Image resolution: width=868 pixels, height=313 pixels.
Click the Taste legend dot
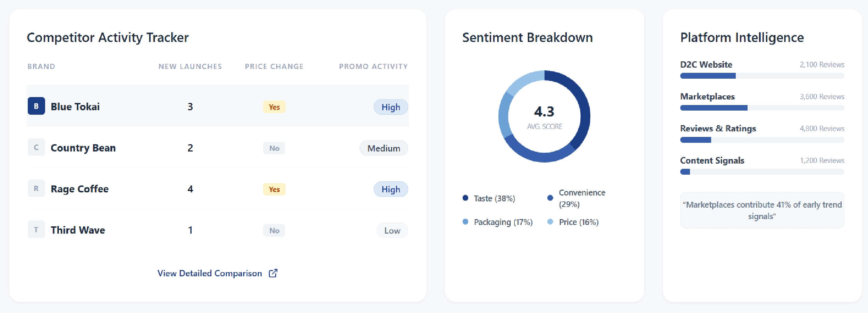[x=465, y=198]
